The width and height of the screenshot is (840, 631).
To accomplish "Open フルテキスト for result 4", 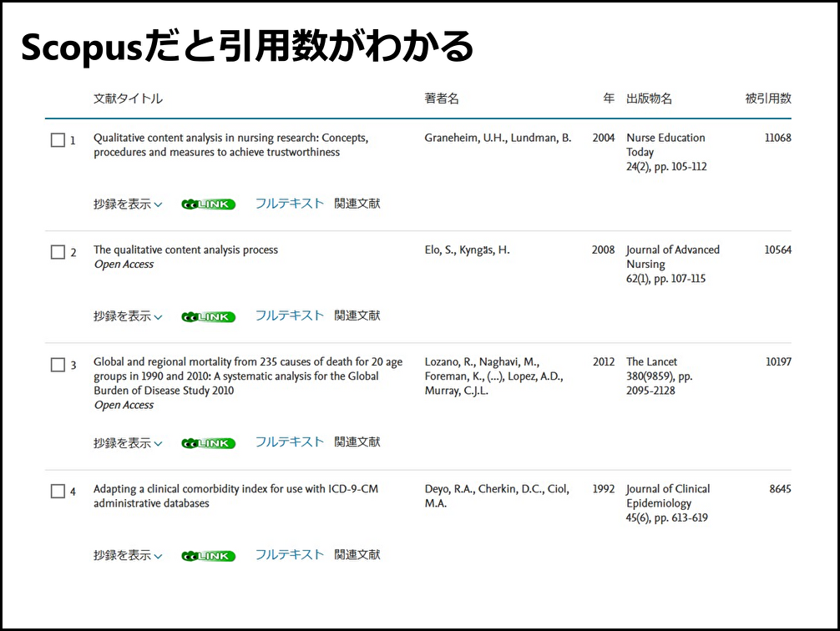I will coord(289,554).
